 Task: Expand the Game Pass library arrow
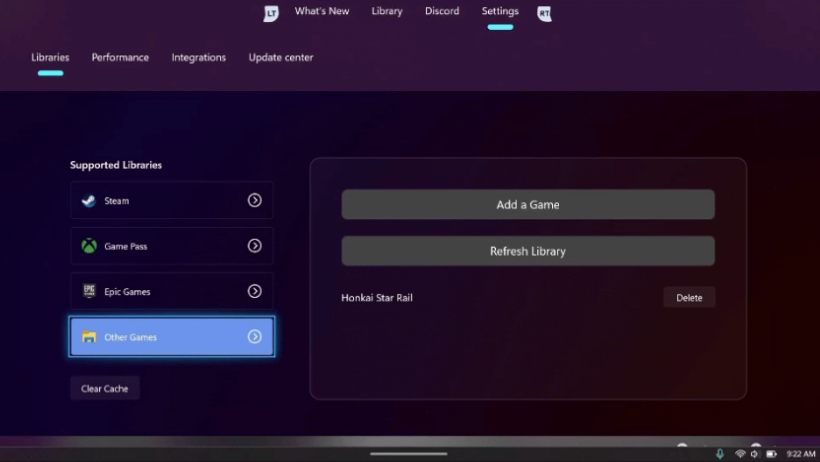254,246
